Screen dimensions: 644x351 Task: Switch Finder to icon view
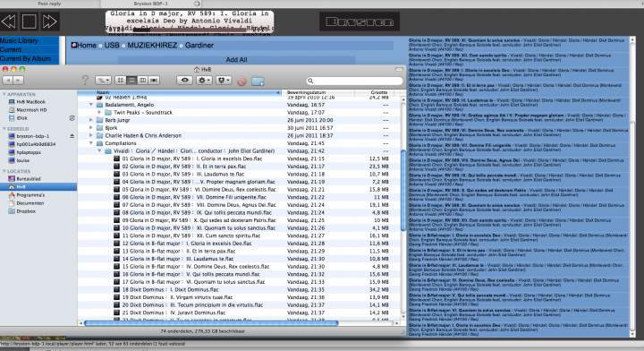[x=121, y=81]
